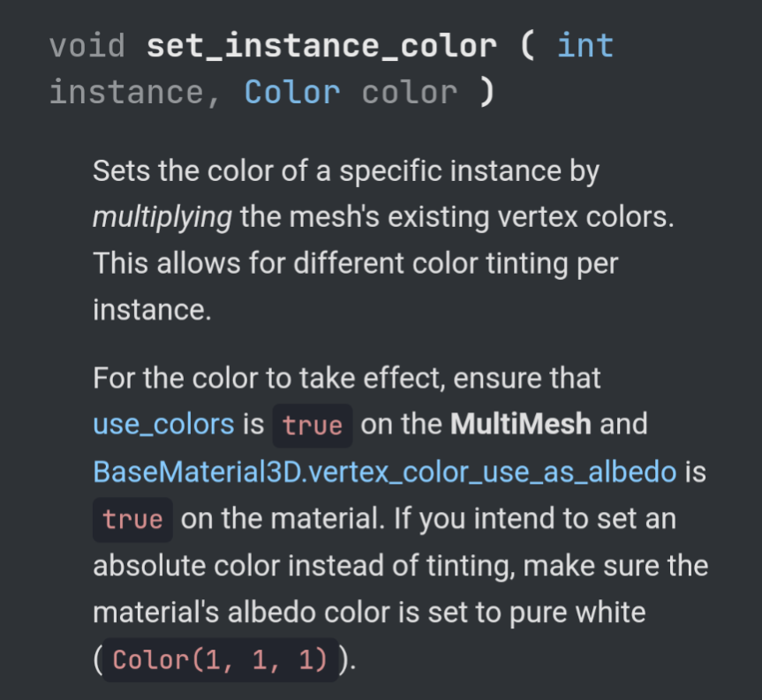Click the phrase 'ensure that'
The height and width of the screenshot is (700, 762).
[x=527, y=378]
